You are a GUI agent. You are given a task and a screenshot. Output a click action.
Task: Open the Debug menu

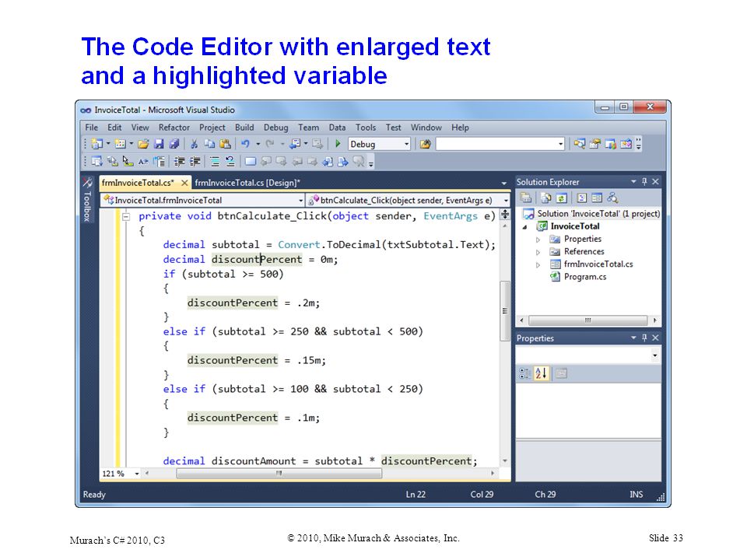point(275,128)
